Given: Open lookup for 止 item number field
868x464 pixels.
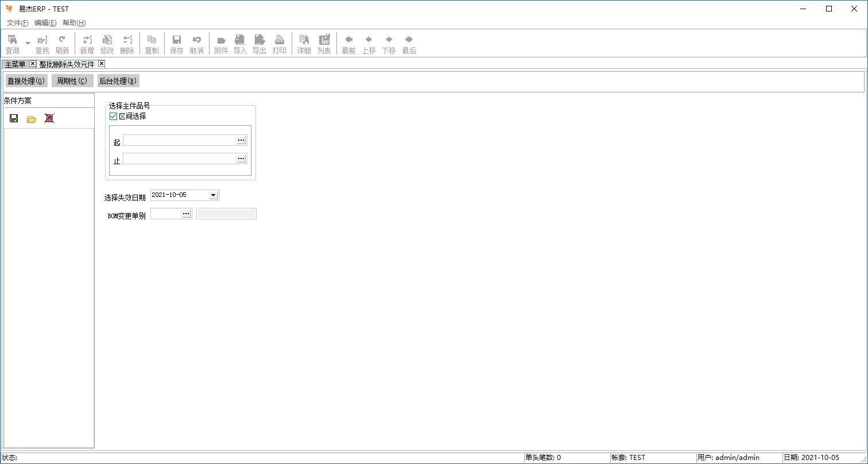Looking at the screenshot, I should click(x=241, y=158).
